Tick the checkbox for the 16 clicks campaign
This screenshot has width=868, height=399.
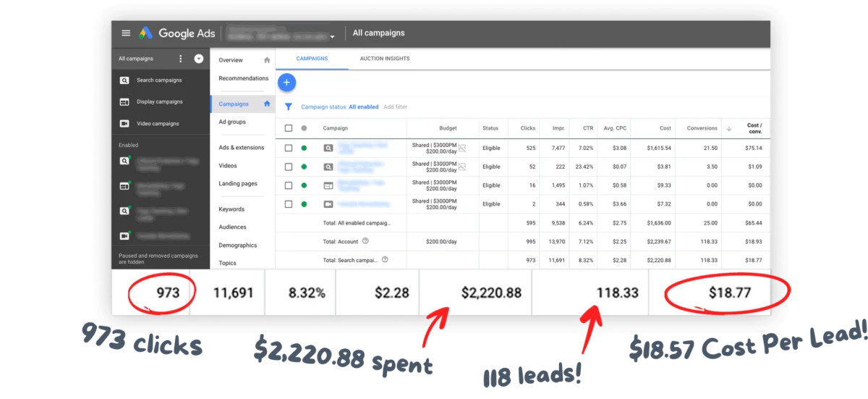289,185
